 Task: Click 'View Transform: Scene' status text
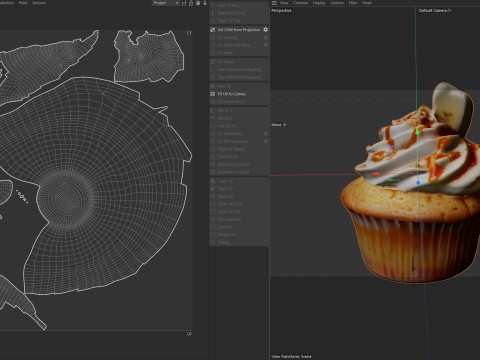pyautogui.click(x=291, y=356)
